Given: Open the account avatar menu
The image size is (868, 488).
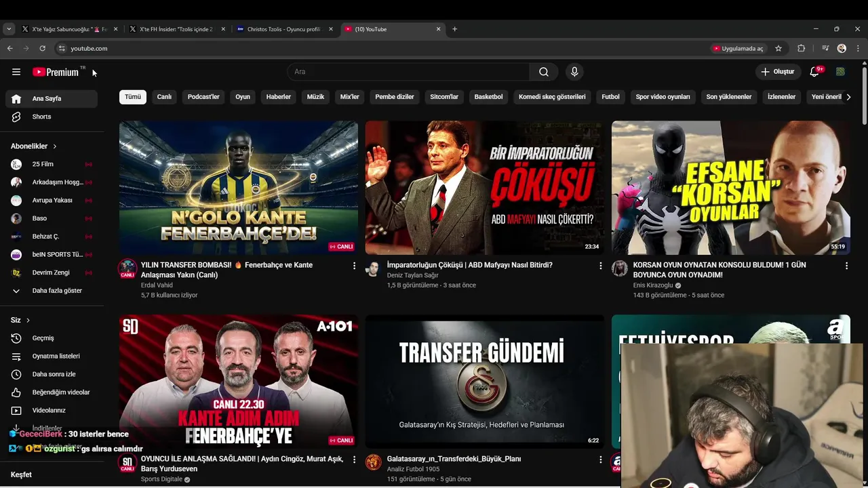Looking at the screenshot, I should click(x=840, y=72).
